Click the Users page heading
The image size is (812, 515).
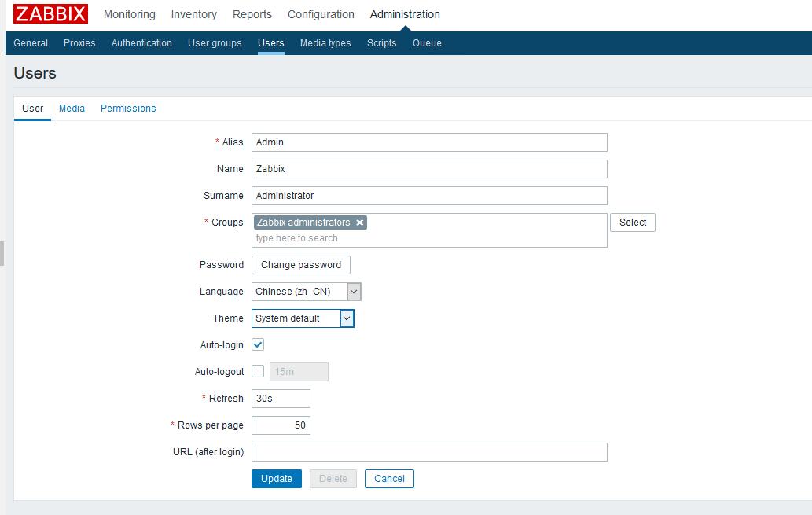coord(35,73)
